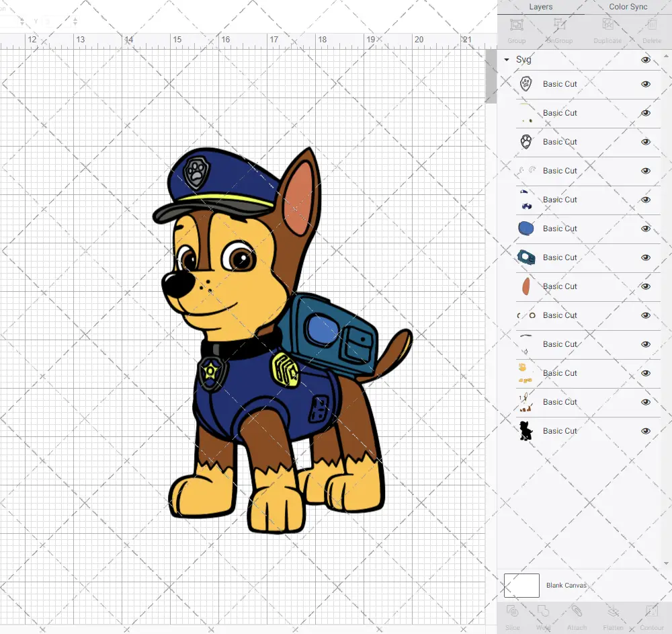Click the Chase dog image on canvas
This screenshot has width=672, height=634.
pyautogui.click(x=282, y=340)
